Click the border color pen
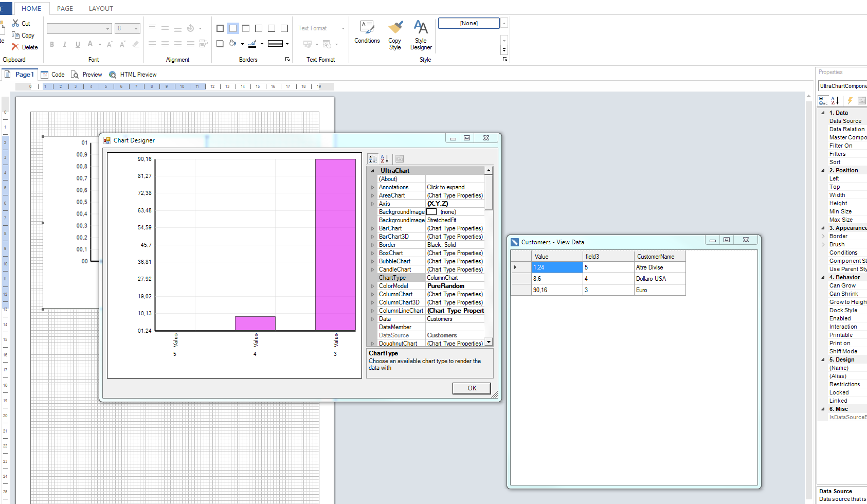The width and height of the screenshot is (867, 504). click(252, 44)
